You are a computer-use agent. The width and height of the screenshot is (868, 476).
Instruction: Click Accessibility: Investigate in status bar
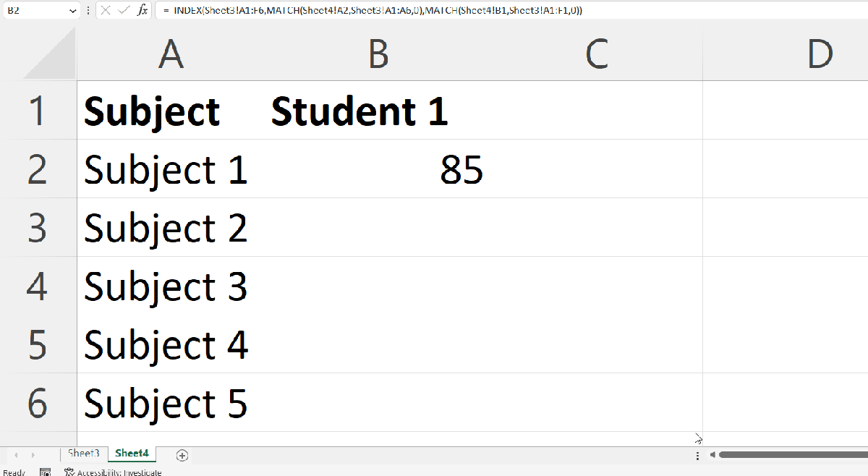[113, 472]
